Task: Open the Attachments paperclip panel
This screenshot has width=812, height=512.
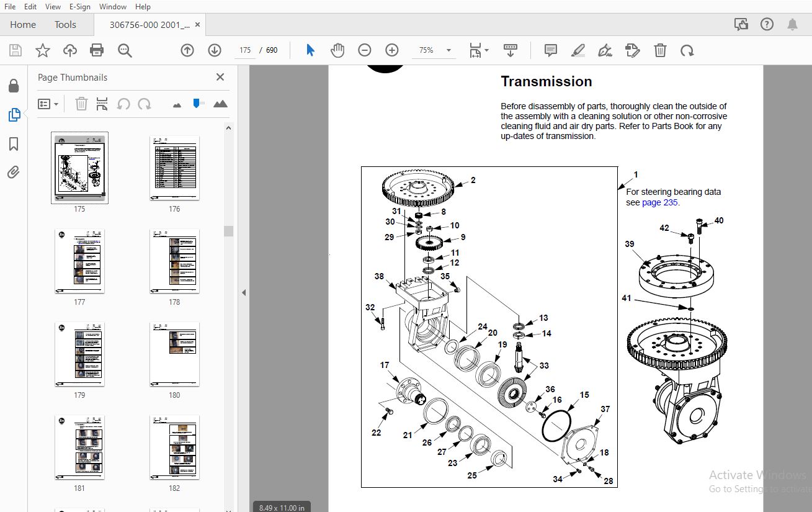Action: [x=14, y=173]
